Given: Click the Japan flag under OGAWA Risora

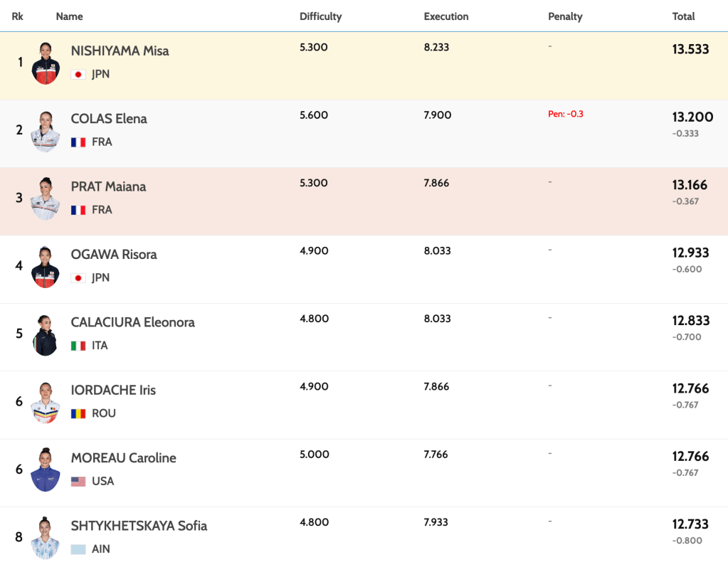Looking at the screenshot, I should click(x=78, y=278).
